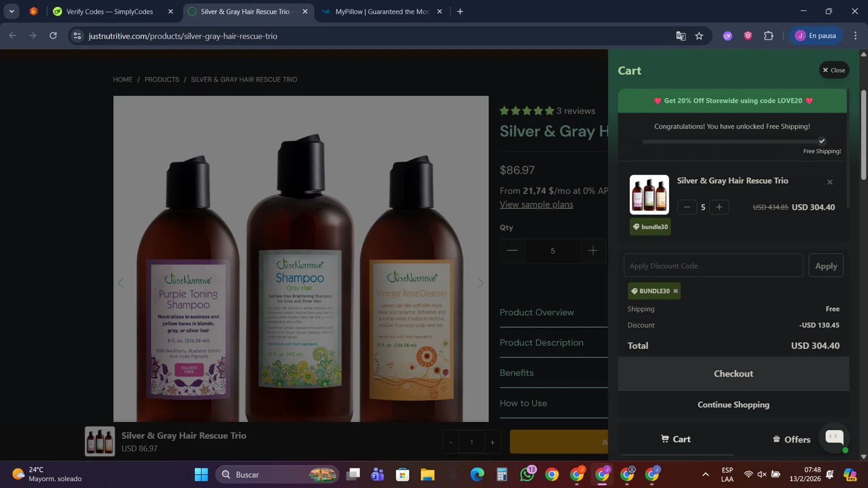Open the tab search dropdown

(12, 12)
